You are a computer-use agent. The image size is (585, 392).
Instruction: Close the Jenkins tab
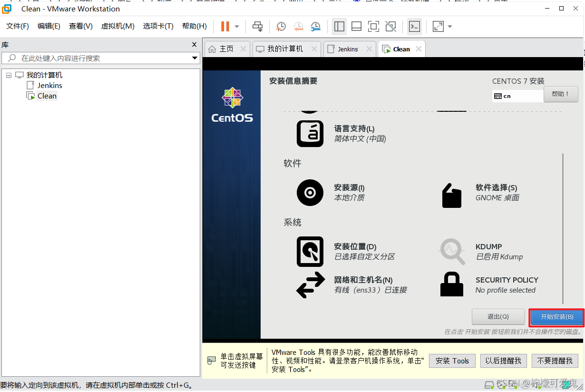(368, 49)
